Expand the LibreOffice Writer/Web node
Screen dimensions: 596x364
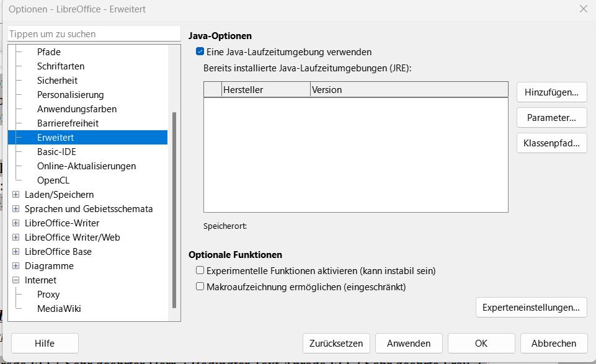tap(16, 237)
